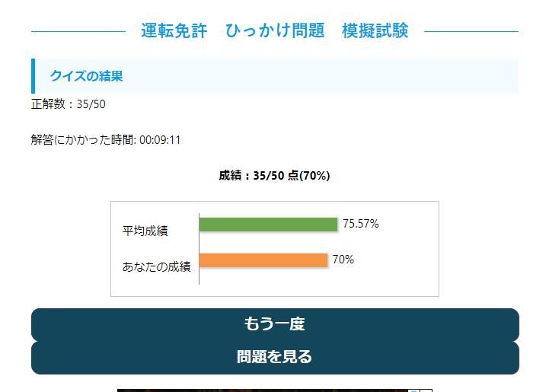Click the orange your-score bar

point(263,260)
